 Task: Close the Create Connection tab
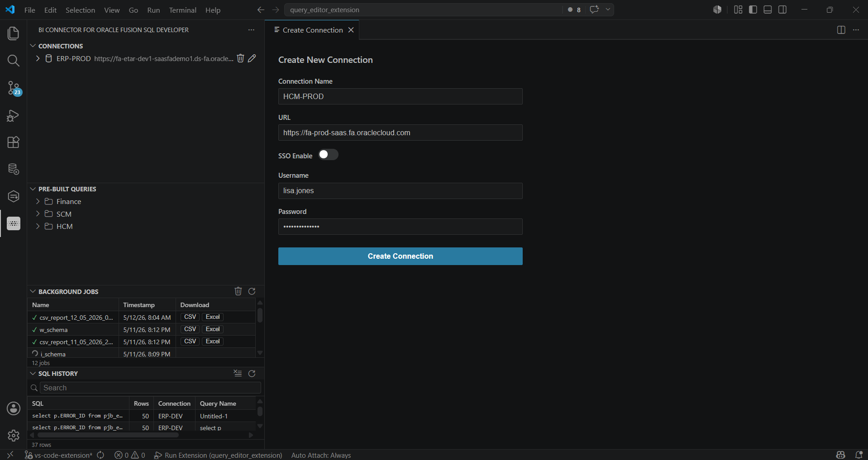pos(351,30)
